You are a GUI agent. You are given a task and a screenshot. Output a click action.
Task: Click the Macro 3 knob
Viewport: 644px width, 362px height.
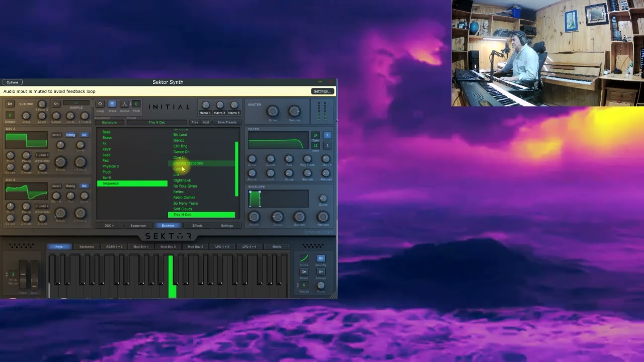[x=234, y=105]
